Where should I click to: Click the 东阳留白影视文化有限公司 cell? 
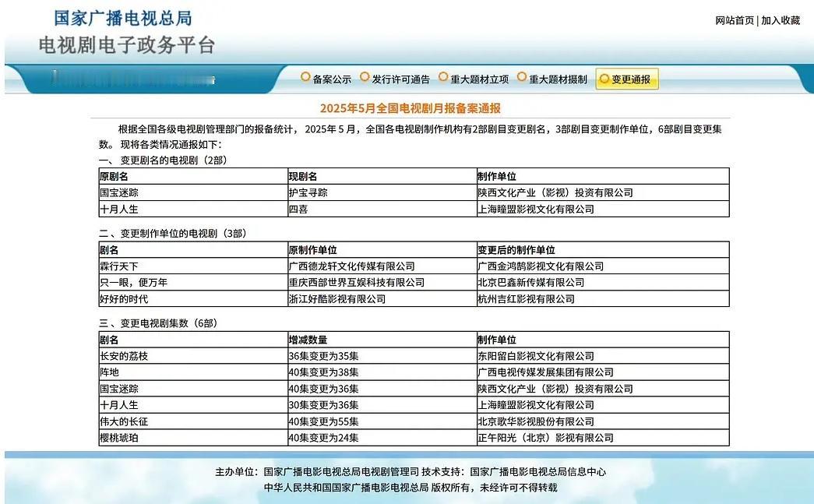coord(603,356)
